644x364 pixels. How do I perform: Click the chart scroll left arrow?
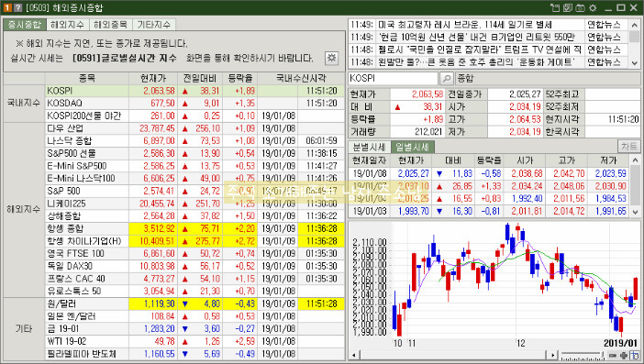(x=354, y=356)
